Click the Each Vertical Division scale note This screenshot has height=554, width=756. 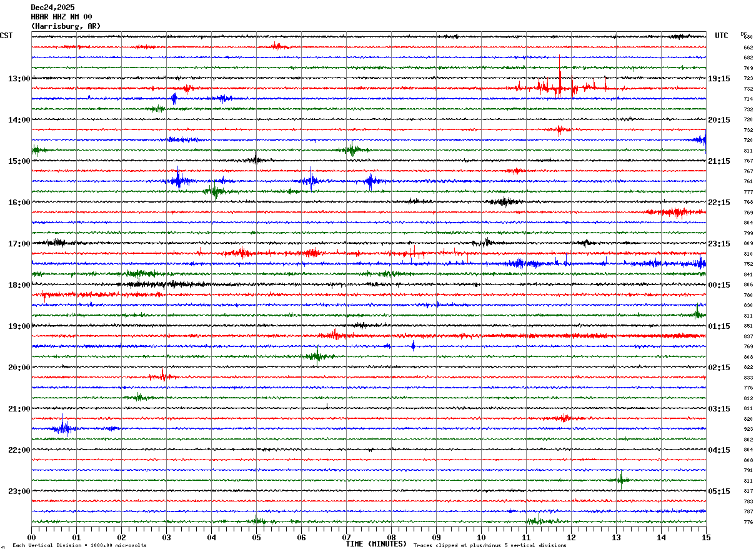pyautogui.click(x=79, y=546)
